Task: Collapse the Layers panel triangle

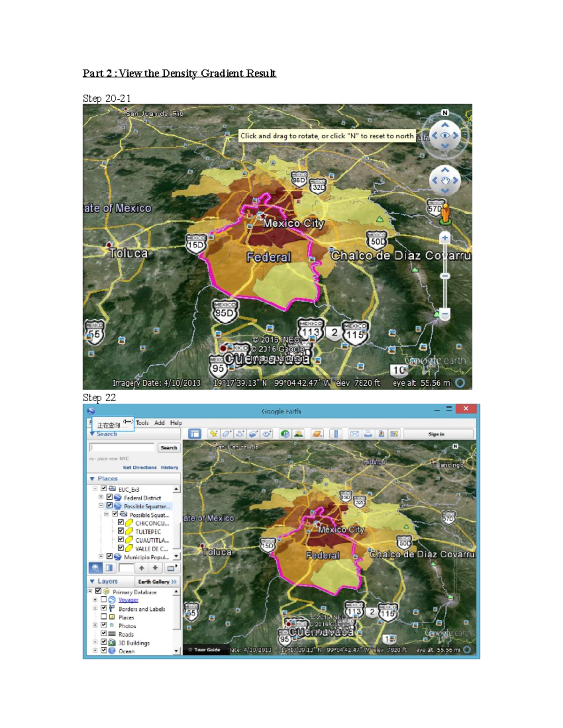Action: pos(92,581)
